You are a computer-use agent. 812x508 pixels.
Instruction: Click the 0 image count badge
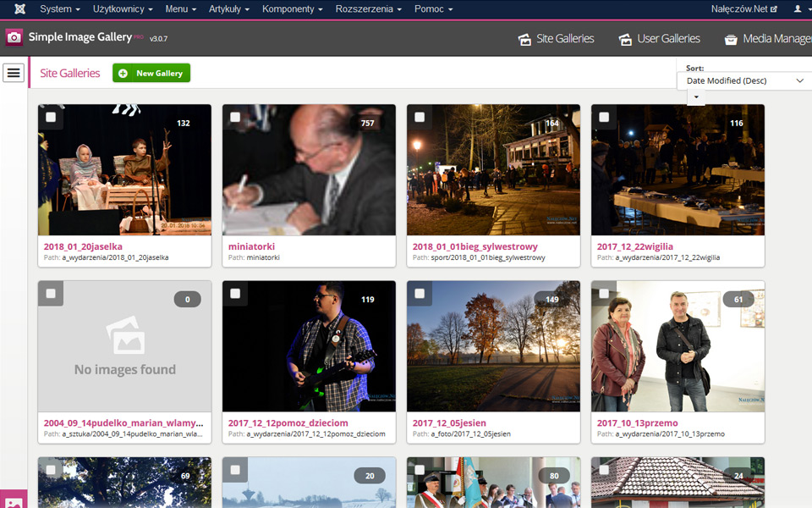coord(188,299)
